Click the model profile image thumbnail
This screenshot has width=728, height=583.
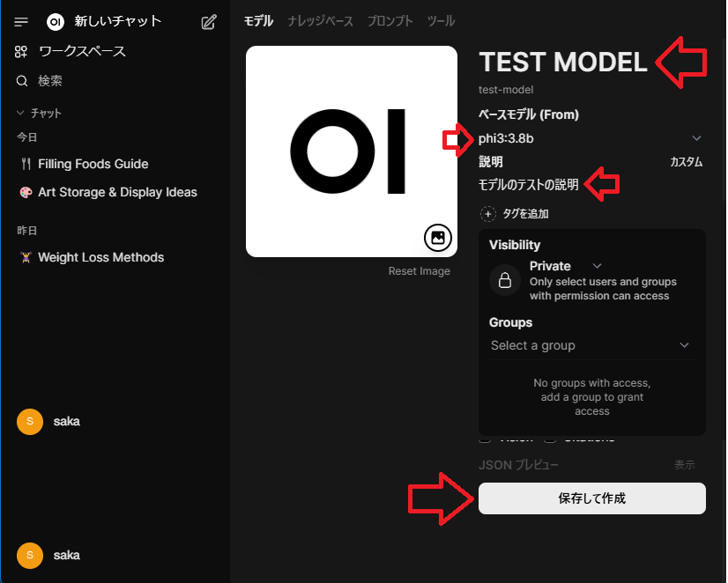[x=352, y=151]
